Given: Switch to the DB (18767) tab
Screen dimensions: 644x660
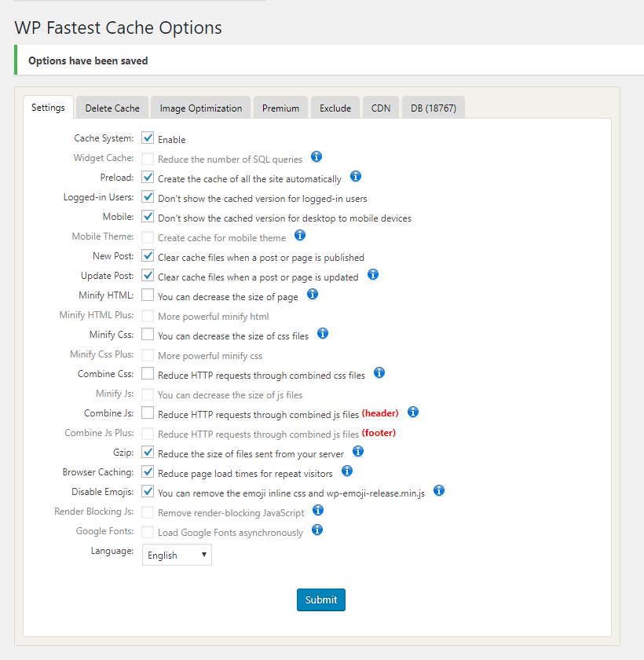Looking at the screenshot, I should (434, 108).
